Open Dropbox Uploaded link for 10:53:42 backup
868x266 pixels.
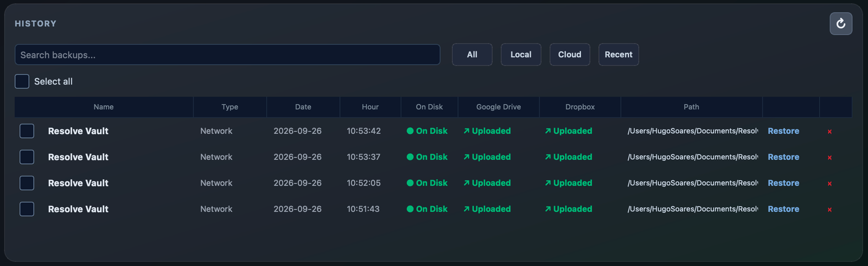click(569, 131)
